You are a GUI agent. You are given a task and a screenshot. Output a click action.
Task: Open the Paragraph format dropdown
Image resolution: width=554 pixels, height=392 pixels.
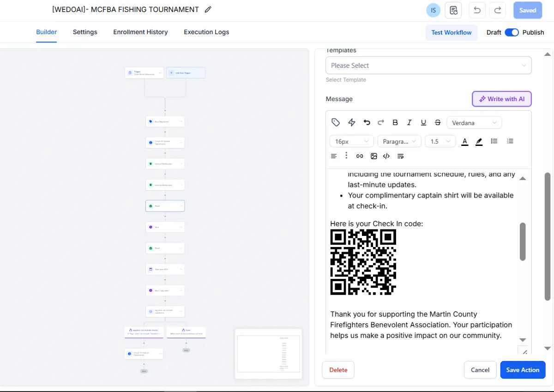(x=399, y=141)
